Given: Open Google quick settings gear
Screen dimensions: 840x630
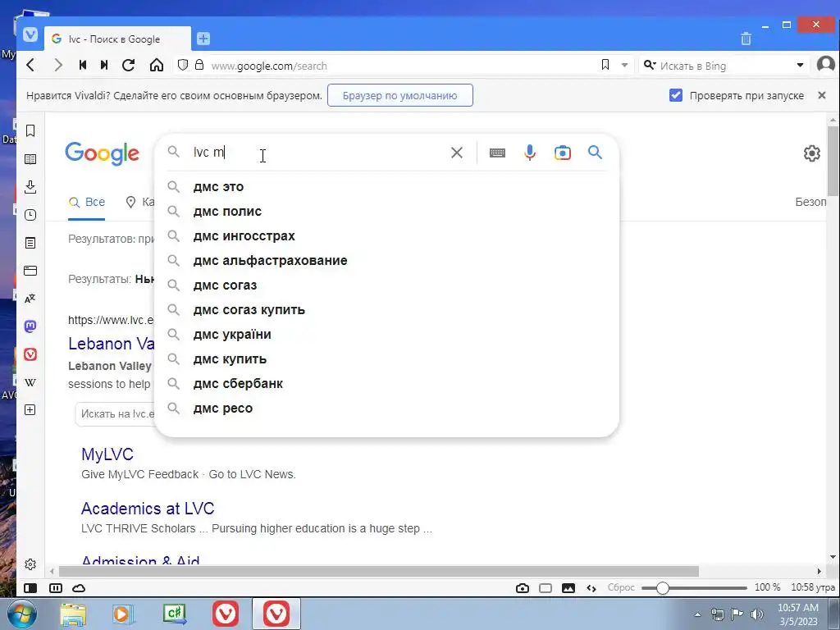Looking at the screenshot, I should 812,153.
